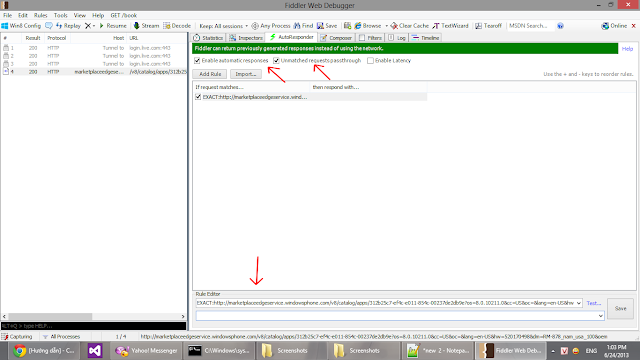Viewport: 640px width, 360px height.
Task: Tearoff the panel
Action: coord(488,26)
